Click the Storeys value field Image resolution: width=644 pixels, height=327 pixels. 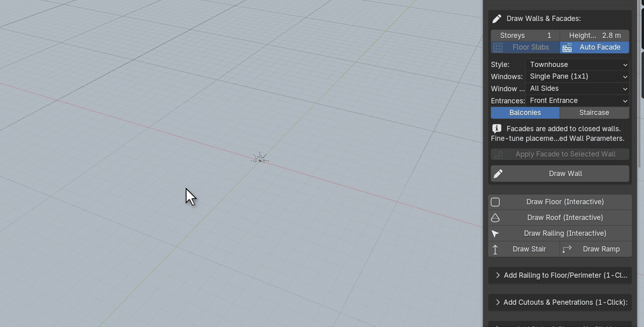[525, 36]
